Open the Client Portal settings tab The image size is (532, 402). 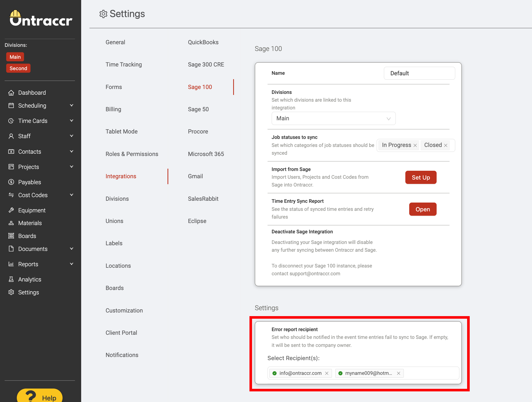(121, 333)
